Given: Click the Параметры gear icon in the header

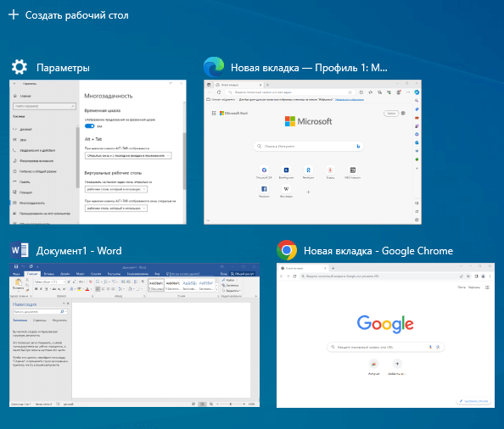Looking at the screenshot, I should (x=20, y=68).
